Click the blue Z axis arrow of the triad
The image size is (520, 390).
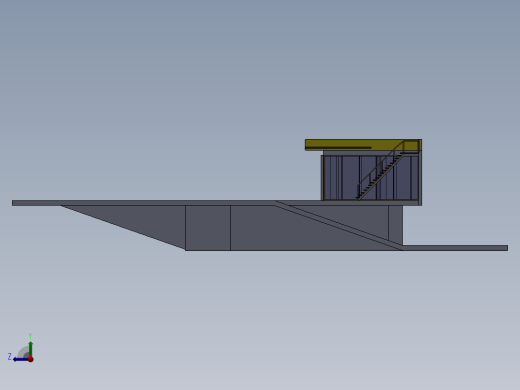pos(21,359)
